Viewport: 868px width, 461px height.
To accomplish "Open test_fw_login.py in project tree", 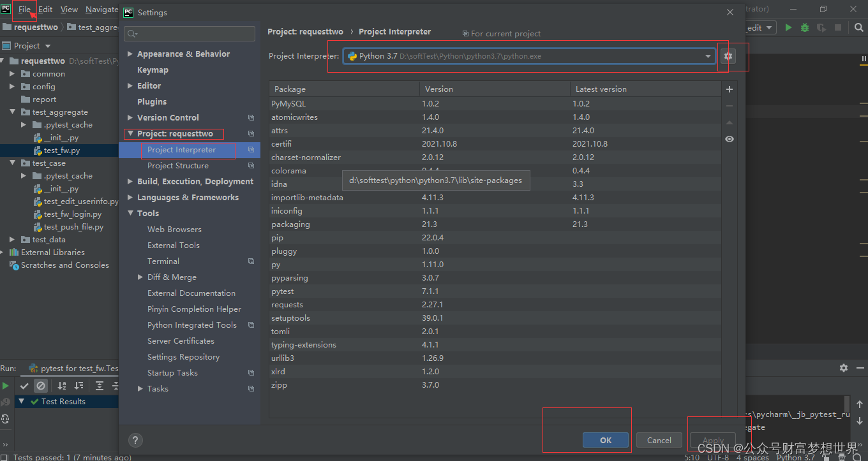I will point(73,214).
